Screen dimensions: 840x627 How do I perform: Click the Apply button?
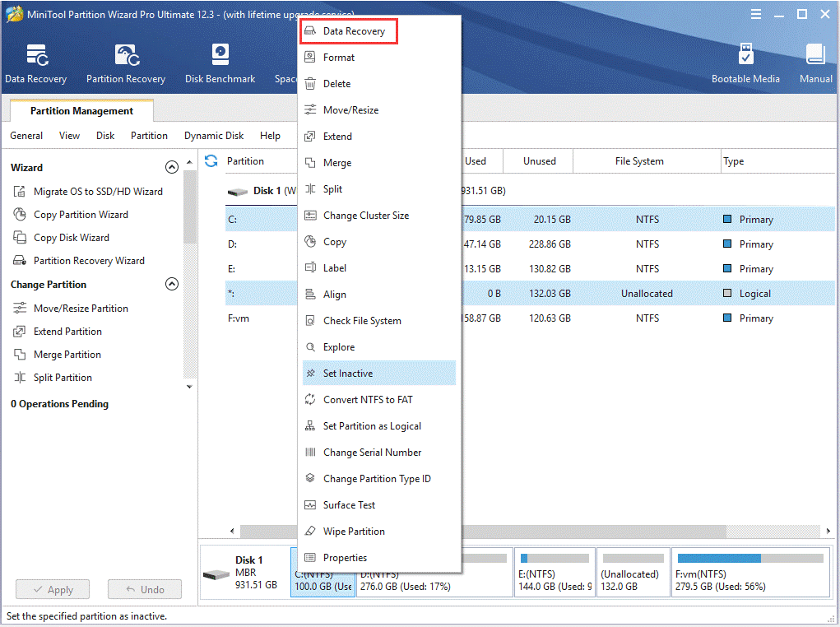click(x=53, y=589)
